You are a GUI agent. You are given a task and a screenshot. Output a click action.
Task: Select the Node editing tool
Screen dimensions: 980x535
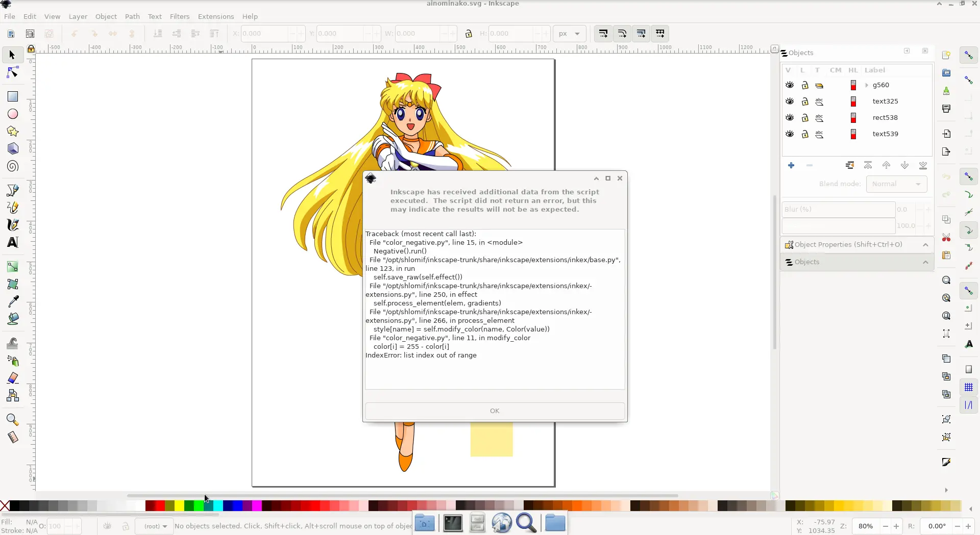coord(12,73)
